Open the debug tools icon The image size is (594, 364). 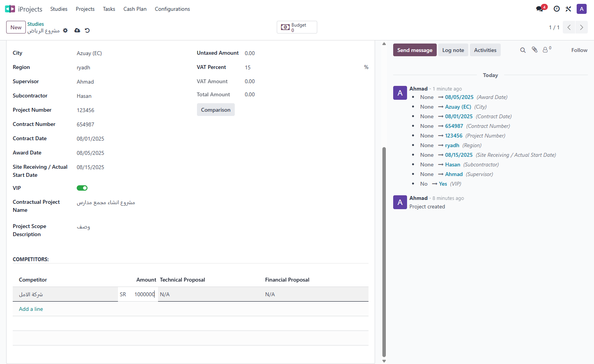[x=568, y=9]
